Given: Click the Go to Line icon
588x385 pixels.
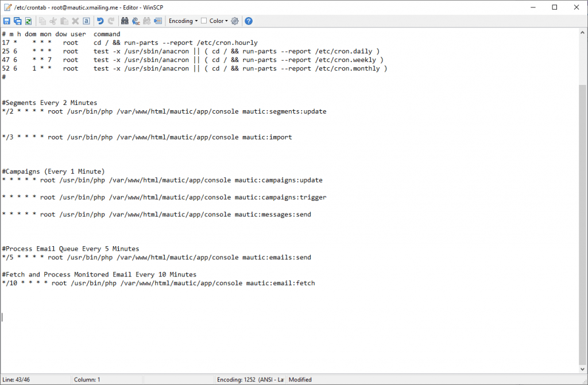Looking at the screenshot, I should point(158,21).
